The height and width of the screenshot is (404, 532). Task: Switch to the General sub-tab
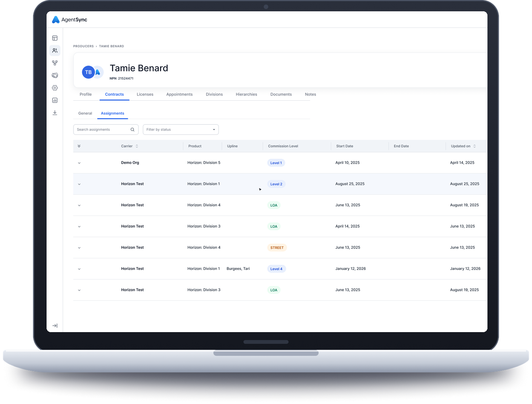(x=85, y=113)
